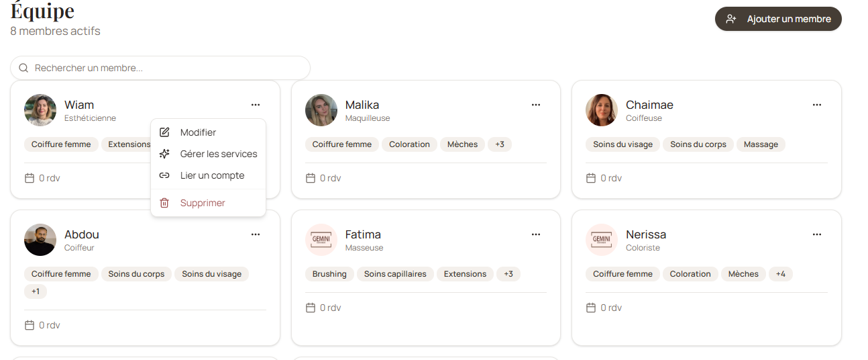Open the three-dot options for Nerissa
Viewport: 868px width, 360px height.
click(x=816, y=234)
